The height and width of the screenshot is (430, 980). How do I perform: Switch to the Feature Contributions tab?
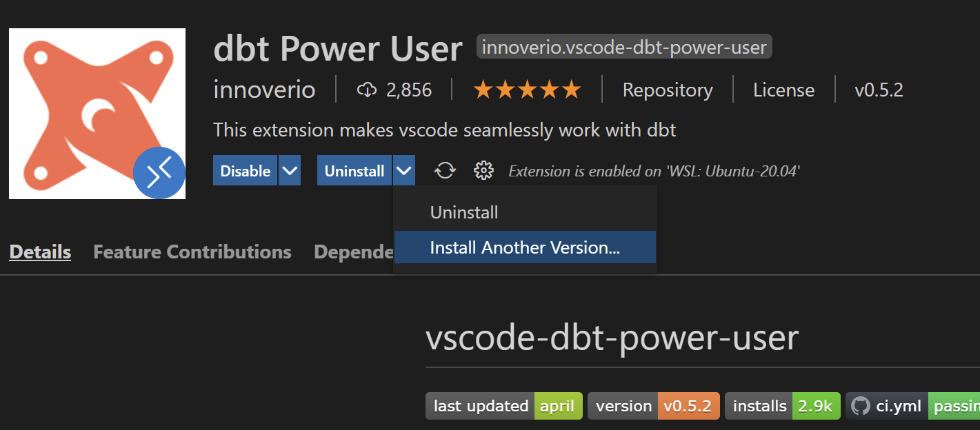[x=192, y=252]
